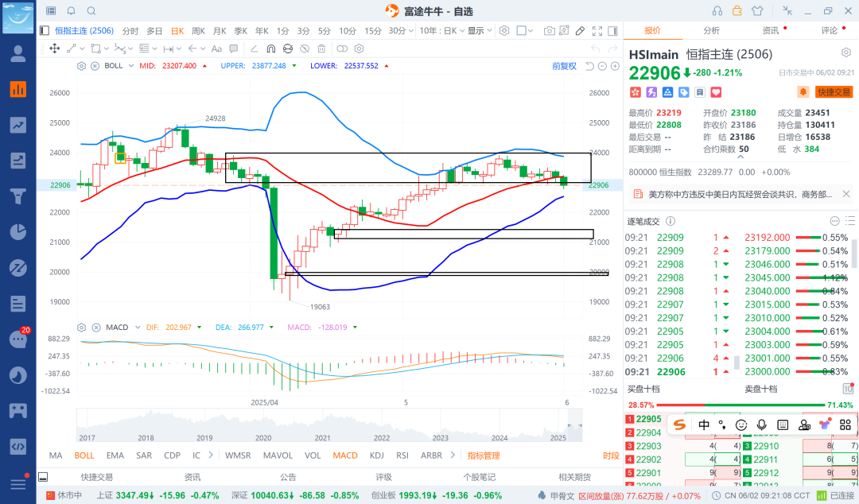Screen dimensions: 859x504
Task: Click the trades list vertical scrollbar
Action: (853, 252)
